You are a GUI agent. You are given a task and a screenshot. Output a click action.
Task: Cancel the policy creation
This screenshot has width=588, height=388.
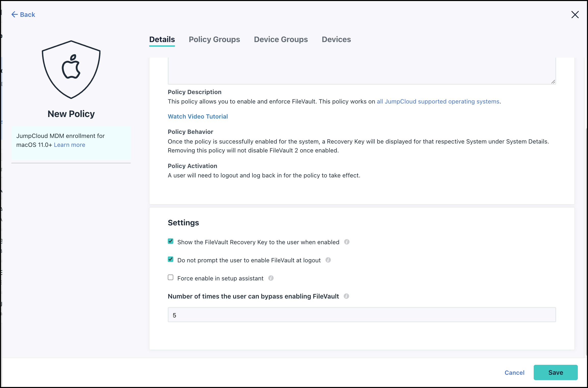[x=514, y=373]
